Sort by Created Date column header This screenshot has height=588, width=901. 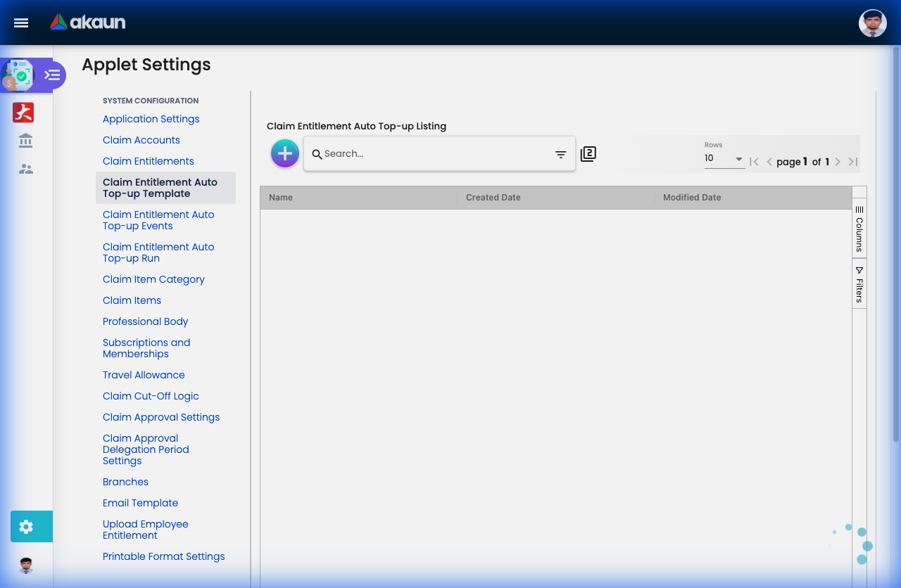pos(493,198)
